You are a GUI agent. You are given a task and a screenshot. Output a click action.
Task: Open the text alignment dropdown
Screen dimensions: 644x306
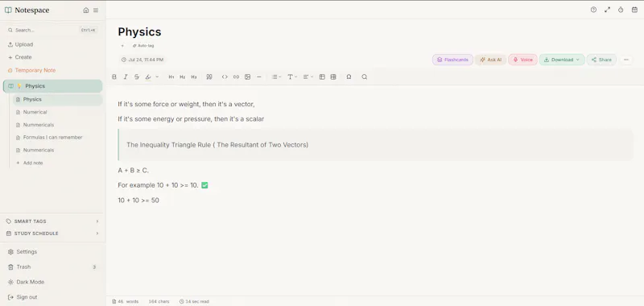tap(308, 76)
